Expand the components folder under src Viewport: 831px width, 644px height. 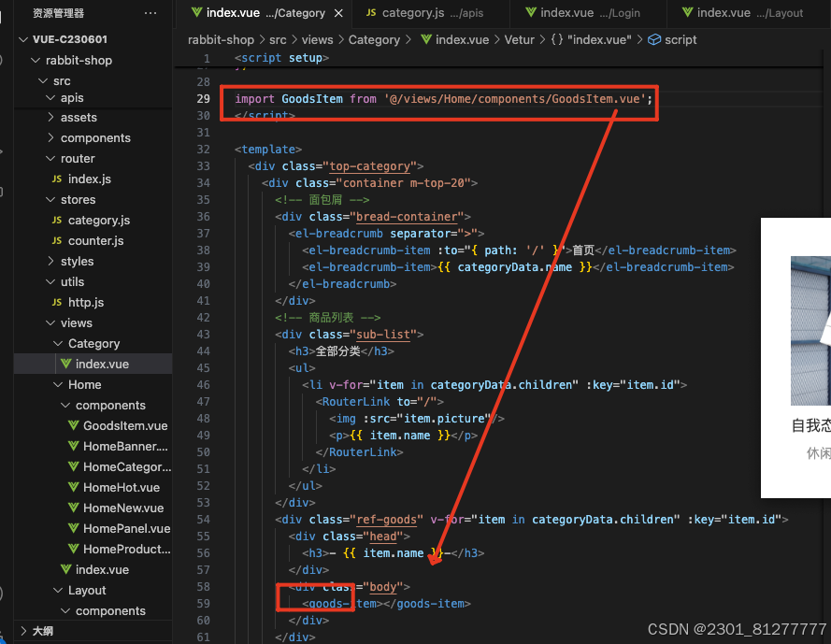pyautogui.click(x=50, y=137)
